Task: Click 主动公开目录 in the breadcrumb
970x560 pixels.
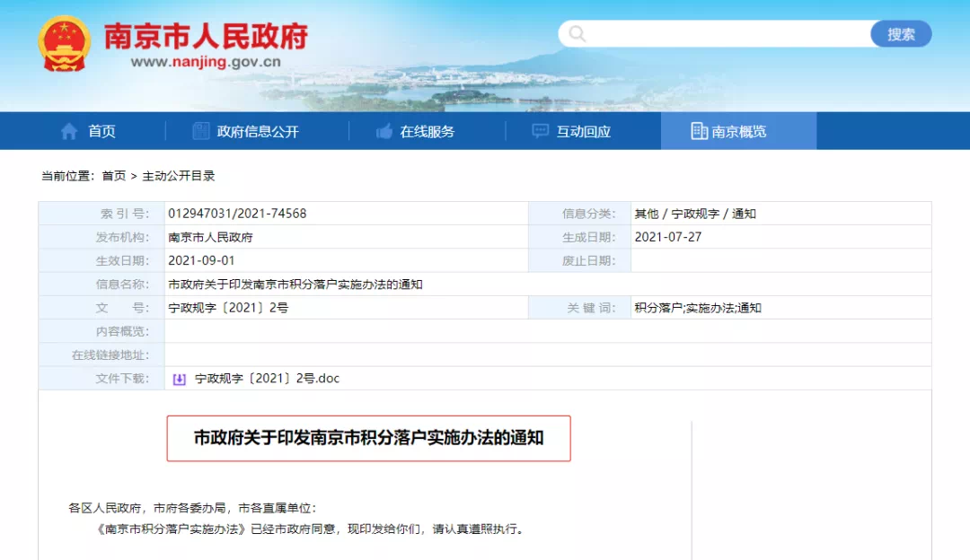Action: 179,176
